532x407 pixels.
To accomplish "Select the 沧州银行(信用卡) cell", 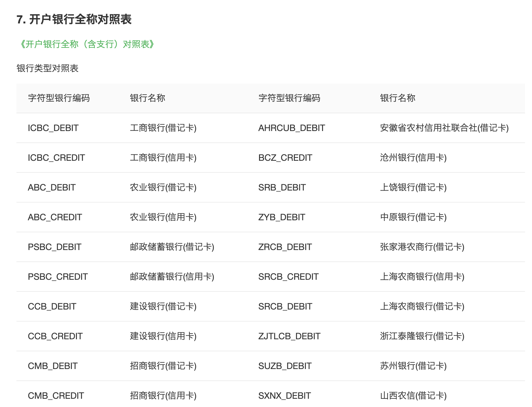I will 413,158.
